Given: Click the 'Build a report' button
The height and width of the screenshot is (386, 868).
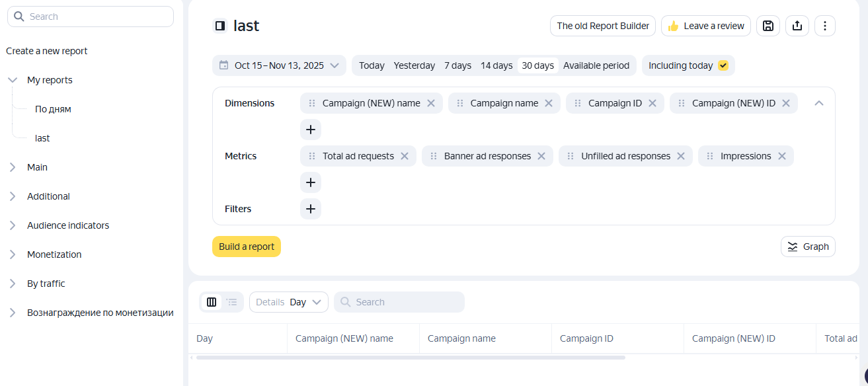Looking at the screenshot, I should click(x=247, y=247).
